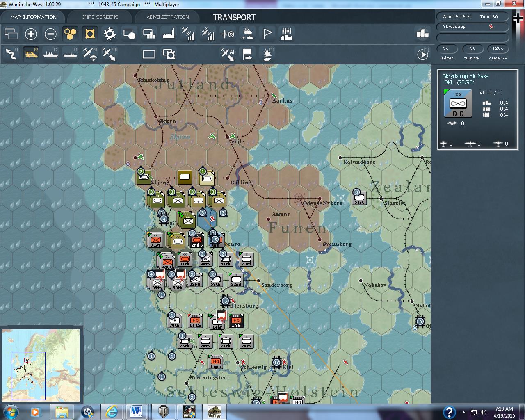Click the Flensburg city gear marker
Viewport: 525px width, 420px height.
(x=225, y=301)
